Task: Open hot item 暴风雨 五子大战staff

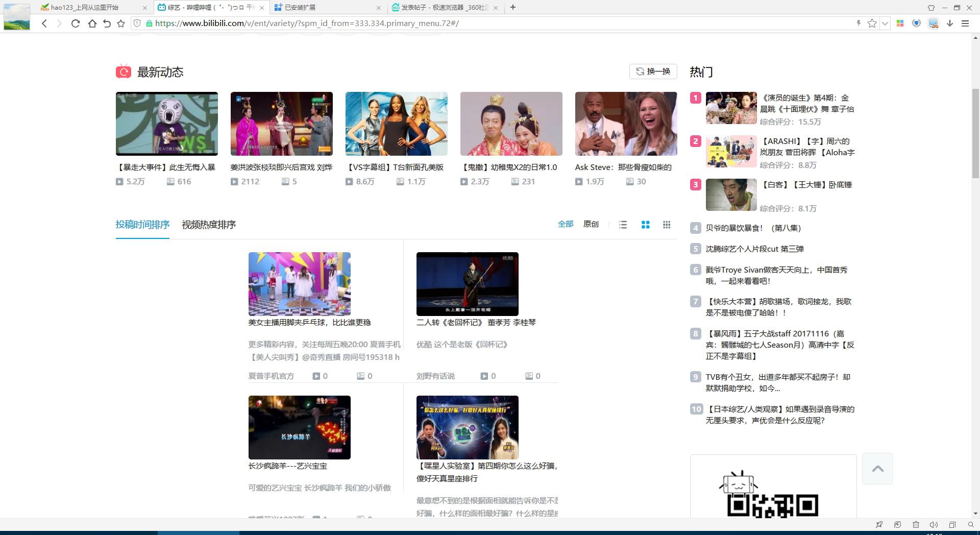Action: pos(780,345)
